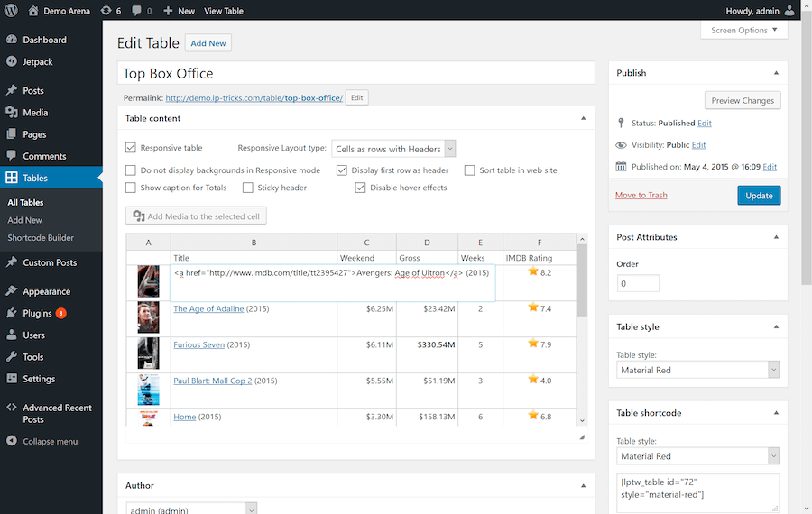The height and width of the screenshot is (514, 812).
Task: Open the Table style dropdown under Table style panel
Action: click(698, 370)
